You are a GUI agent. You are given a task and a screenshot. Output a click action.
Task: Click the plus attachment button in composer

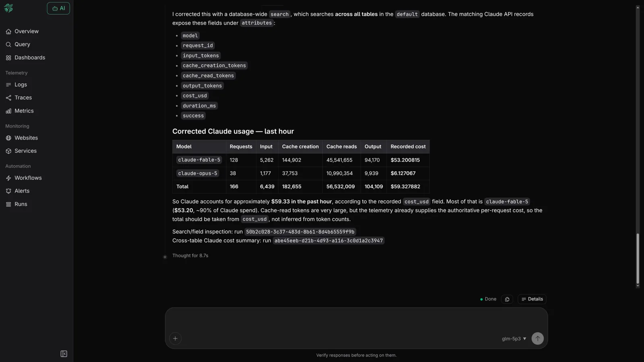175,339
